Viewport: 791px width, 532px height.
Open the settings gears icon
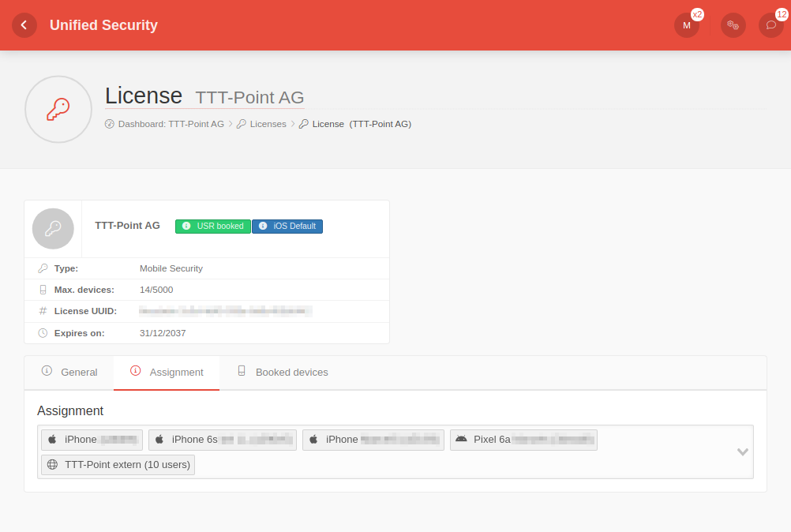[x=733, y=25]
